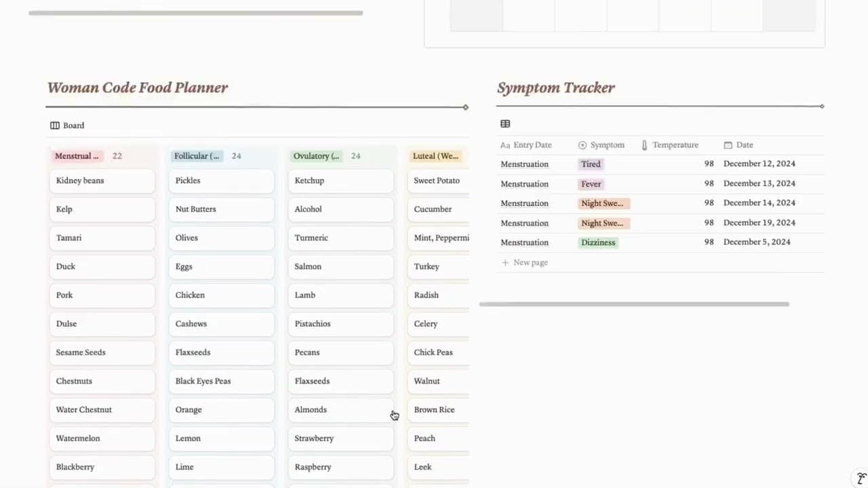
Task: Open the Chicken card
Action: click(222, 295)
